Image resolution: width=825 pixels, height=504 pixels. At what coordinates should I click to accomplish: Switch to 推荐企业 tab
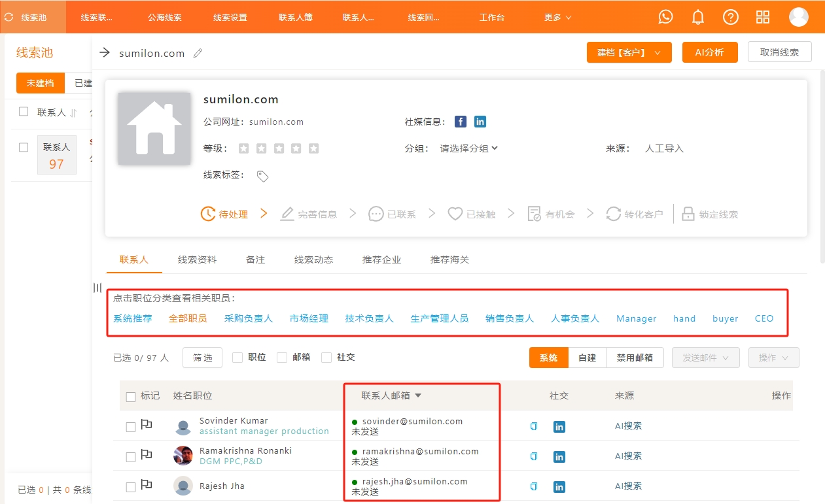pos(381,260)
